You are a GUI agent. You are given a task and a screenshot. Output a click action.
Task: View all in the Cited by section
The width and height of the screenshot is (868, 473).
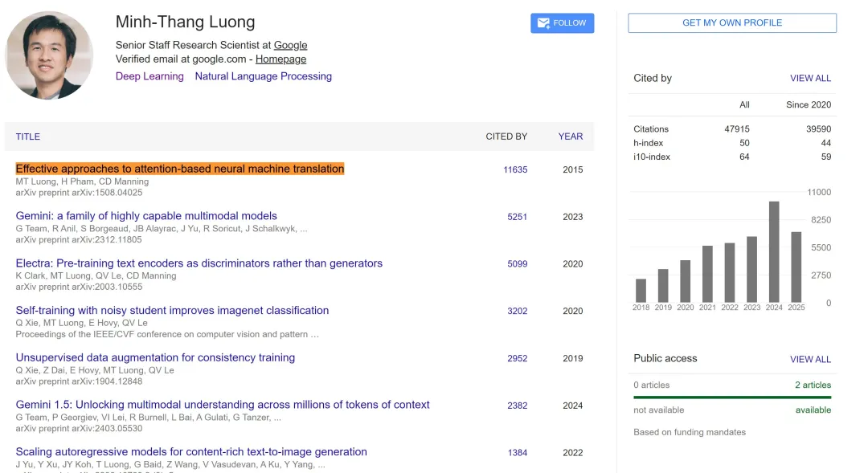click(x=810, y=79)
